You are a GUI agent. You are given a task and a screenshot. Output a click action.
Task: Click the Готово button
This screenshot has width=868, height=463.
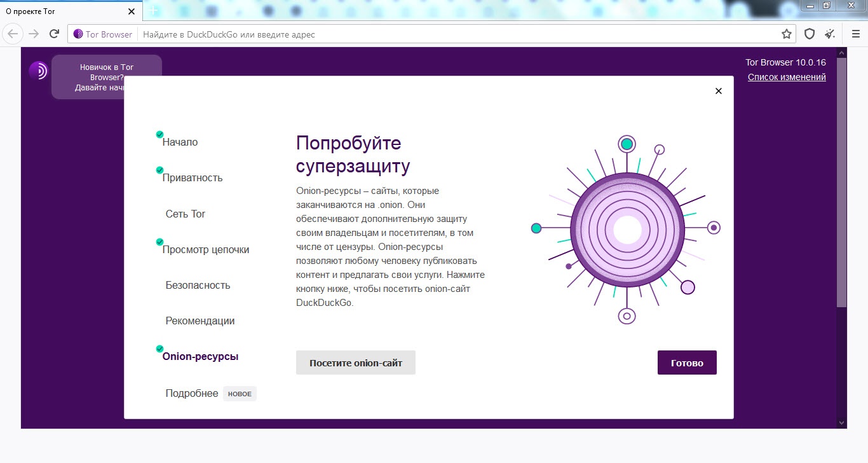pyautogui.click(x=687, y=363)
